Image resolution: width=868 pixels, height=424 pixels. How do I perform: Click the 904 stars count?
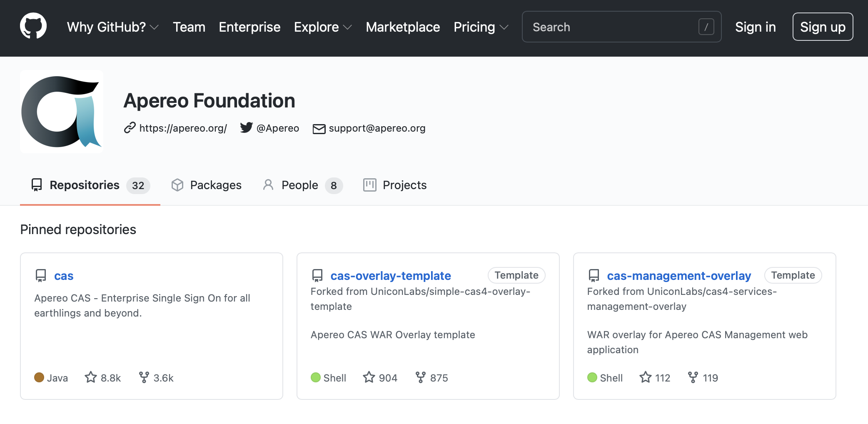388,378
